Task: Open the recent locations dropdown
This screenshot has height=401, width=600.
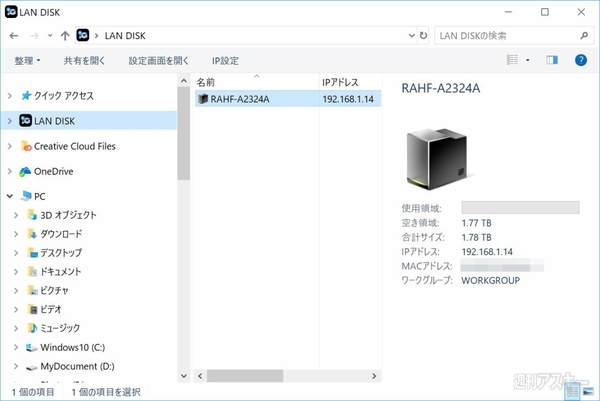Action: [50, 36]
